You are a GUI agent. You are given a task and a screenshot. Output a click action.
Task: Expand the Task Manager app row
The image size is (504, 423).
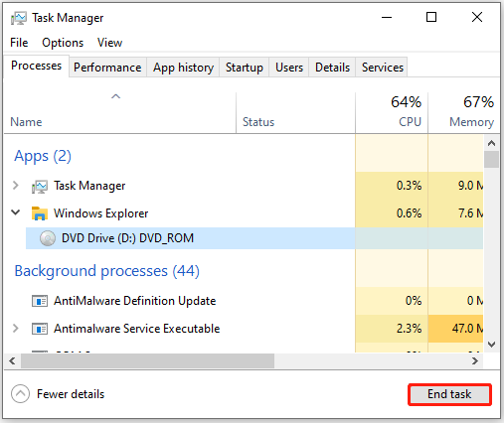tap(15, 185)
